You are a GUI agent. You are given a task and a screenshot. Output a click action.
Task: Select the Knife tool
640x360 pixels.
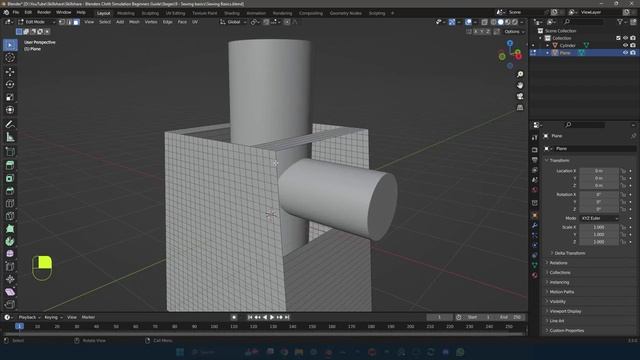[10, 216]
